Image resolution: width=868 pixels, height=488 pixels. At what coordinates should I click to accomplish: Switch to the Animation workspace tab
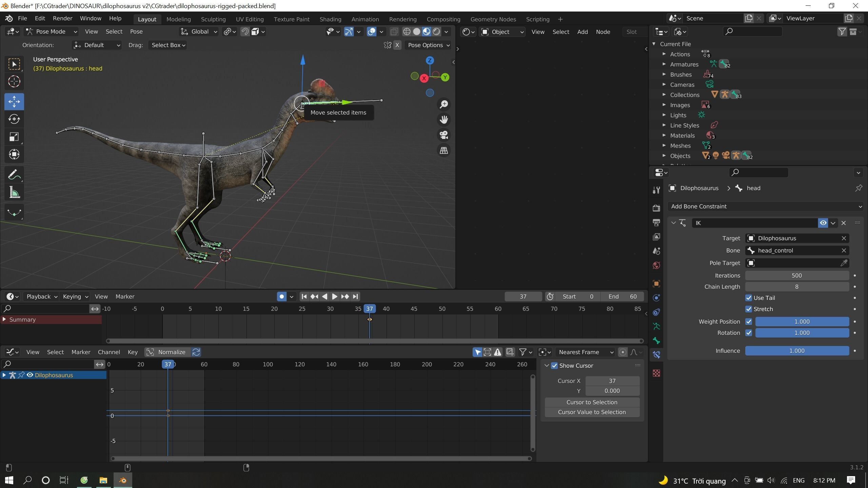click(365, 19)
